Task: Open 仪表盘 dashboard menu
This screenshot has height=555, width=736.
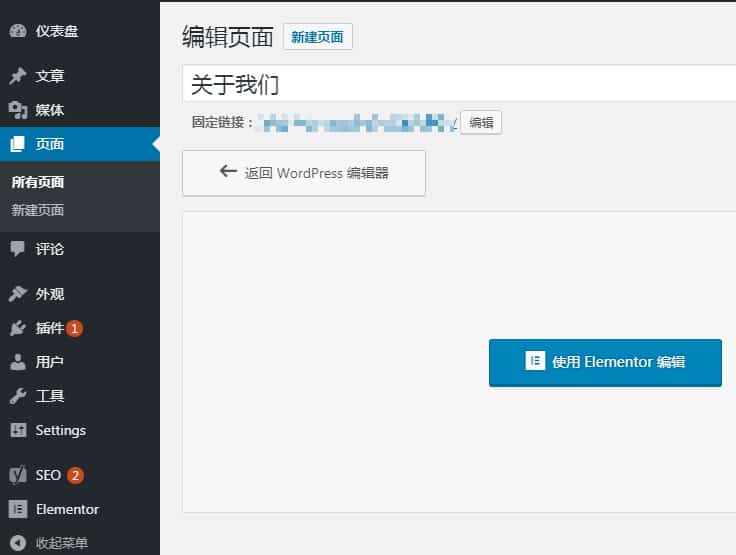Action: [57, 31]
